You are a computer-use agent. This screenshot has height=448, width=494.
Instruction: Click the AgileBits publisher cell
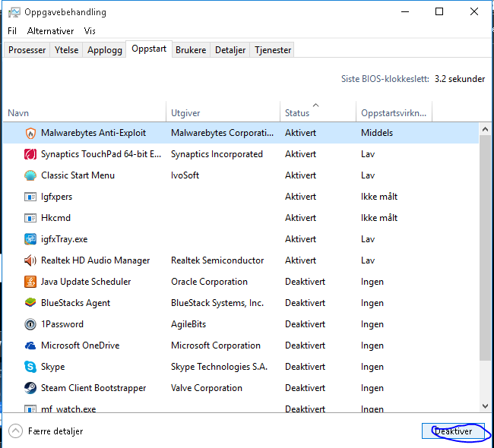click(188, 324)
